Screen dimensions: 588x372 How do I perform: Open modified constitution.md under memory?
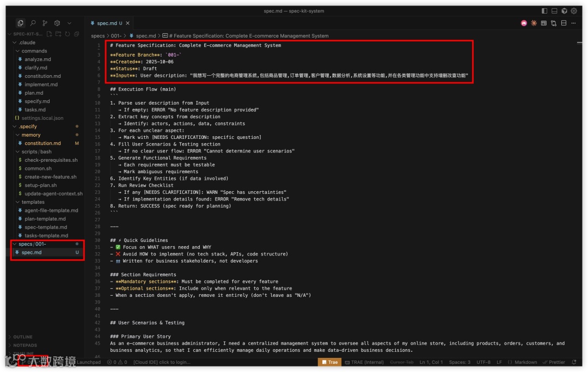coord(42,143)
